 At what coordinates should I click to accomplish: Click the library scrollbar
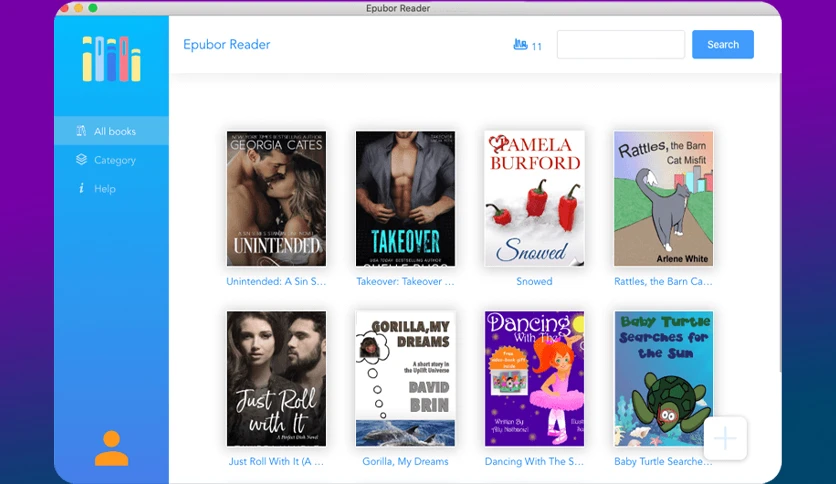tap(779, 224)
